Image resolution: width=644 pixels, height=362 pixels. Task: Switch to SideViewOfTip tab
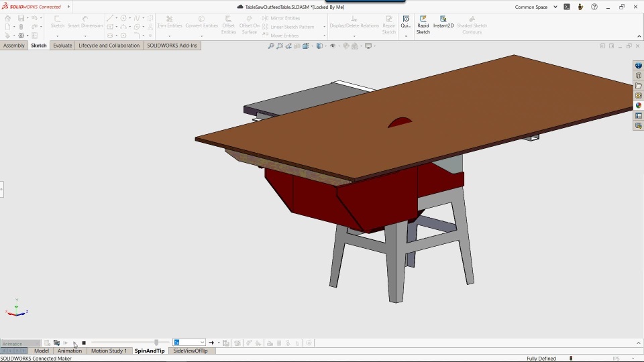pyautogui.click(x=190, y=351)
